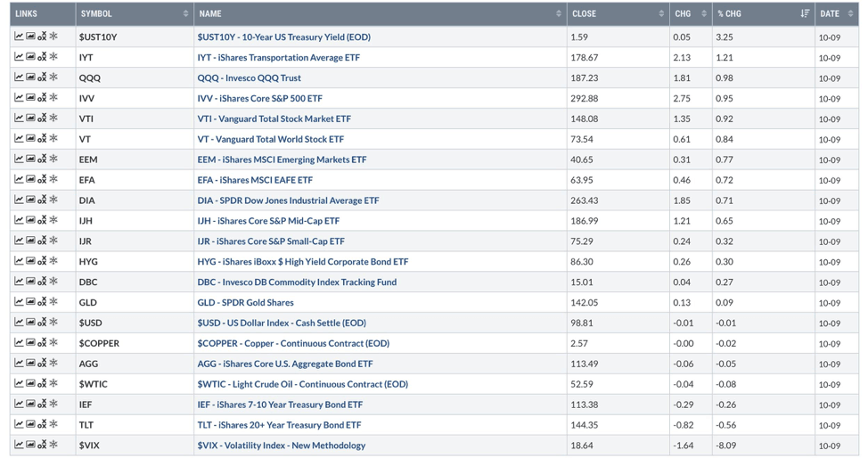The height and width of the screenshot is (458, 868).
Task: Open the P&F chart icon for IJR
Action: [x=42, y=240]
